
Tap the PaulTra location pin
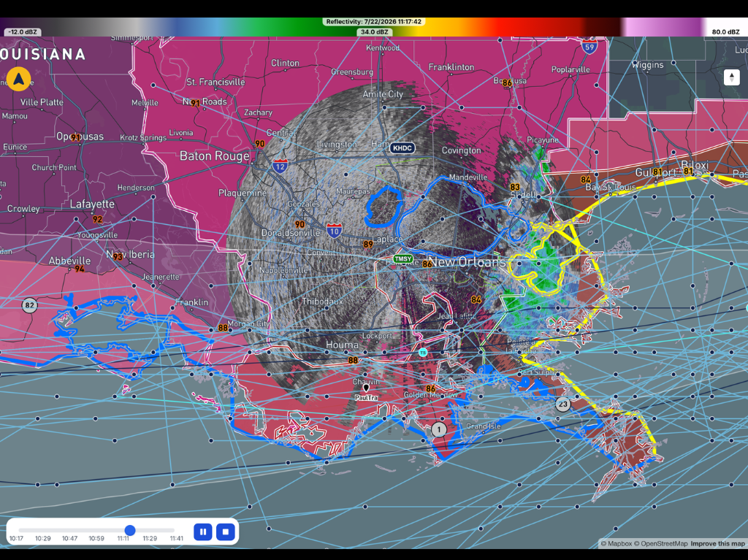point(367,389)
